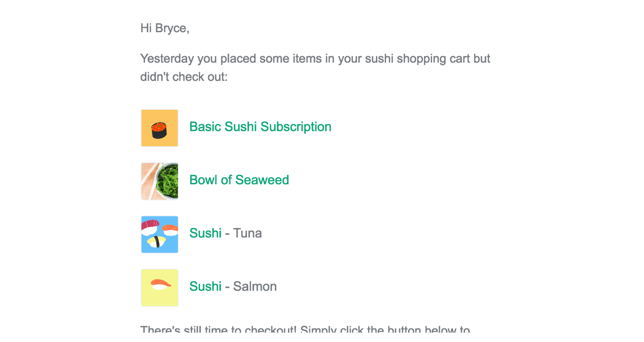Screen dimensions: 644x342
Task: Follow the Sushi link next to Tuna
Action: 205,233
